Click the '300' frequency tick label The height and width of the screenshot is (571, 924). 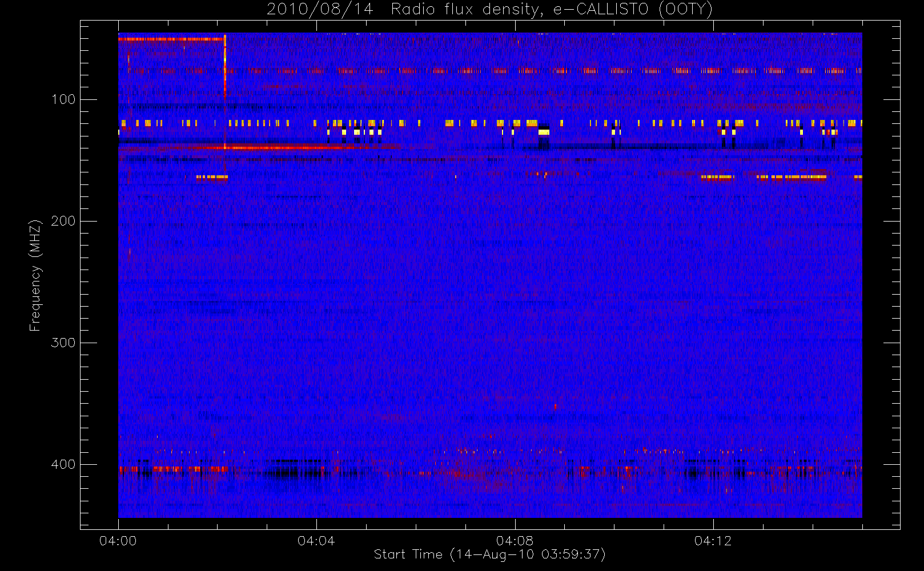tap(63, 343)
